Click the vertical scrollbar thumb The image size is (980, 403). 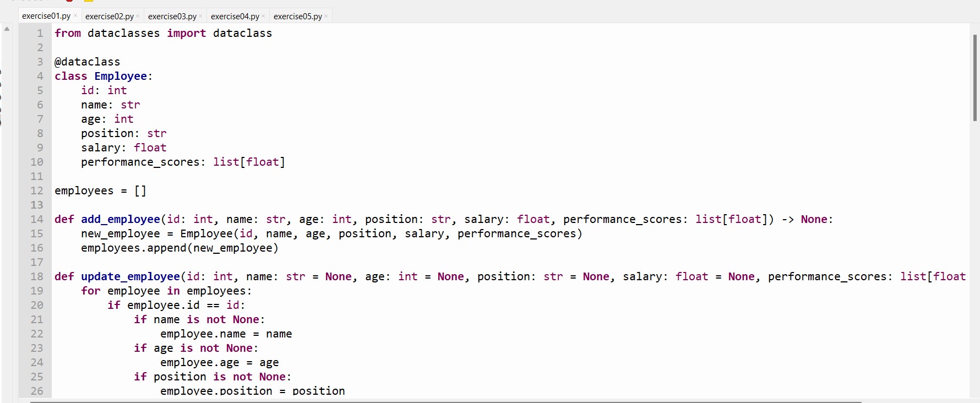(974, 77)
